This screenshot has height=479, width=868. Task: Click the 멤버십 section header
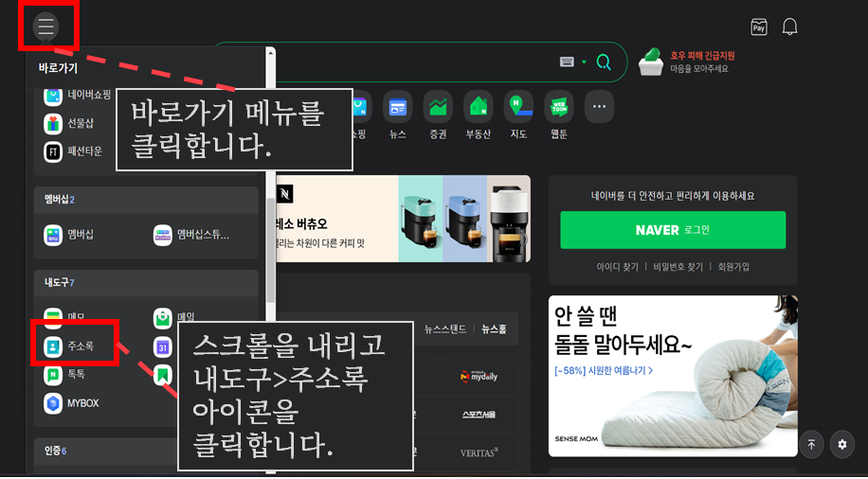coord(146,200)
